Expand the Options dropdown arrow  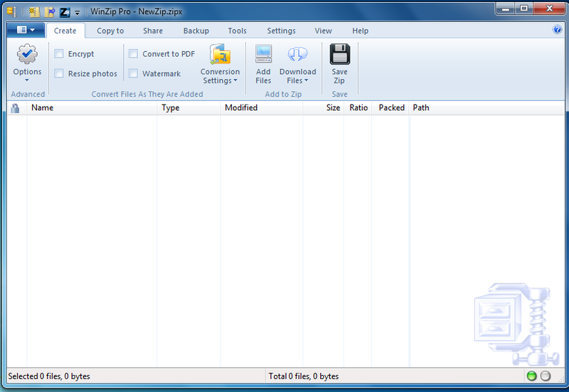click(x=27, y=80)
